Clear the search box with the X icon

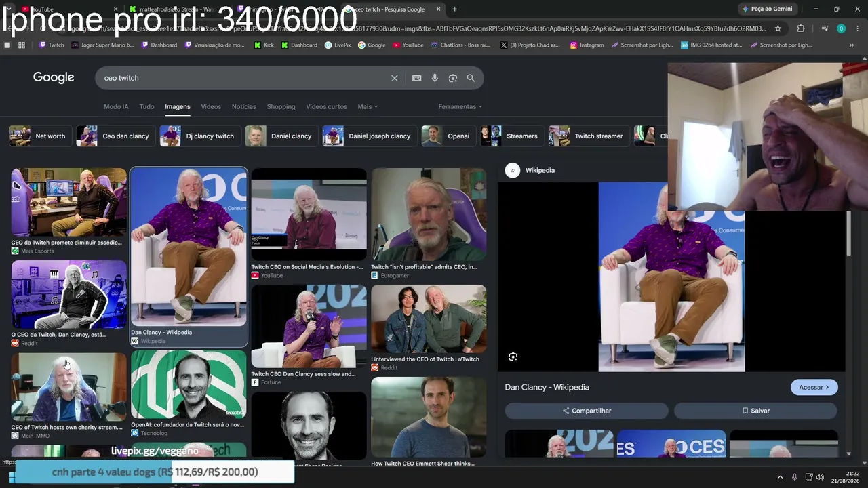[x=395, y=78]
